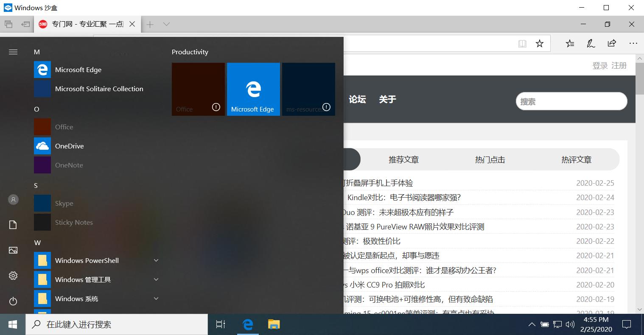Image resolution: width=644 pixels, height=335 pixels.
Task: Open Microsoft Solitaire Collection
Action: tap(99, 89)
